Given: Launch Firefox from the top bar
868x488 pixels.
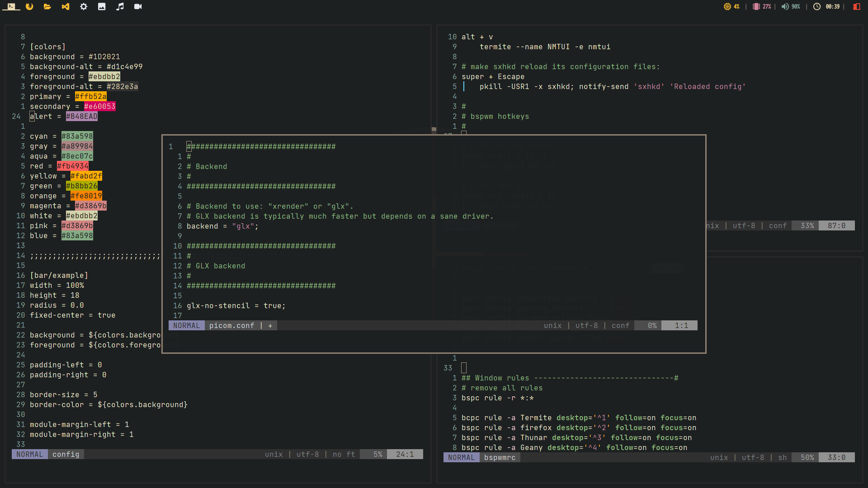Looking at the screenshot, I should pos(29,7).
